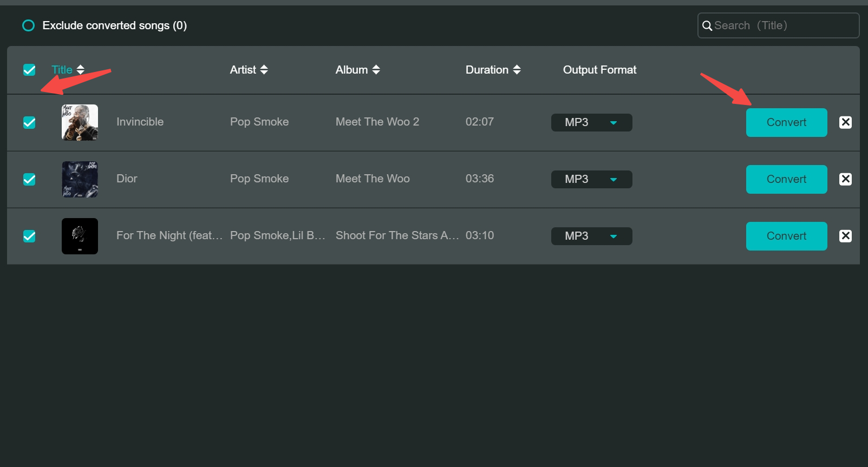The width and height of the screenshot is (868, 467).
Task: Sort songs by Album arrows
Action: click(x=376, y=70)
